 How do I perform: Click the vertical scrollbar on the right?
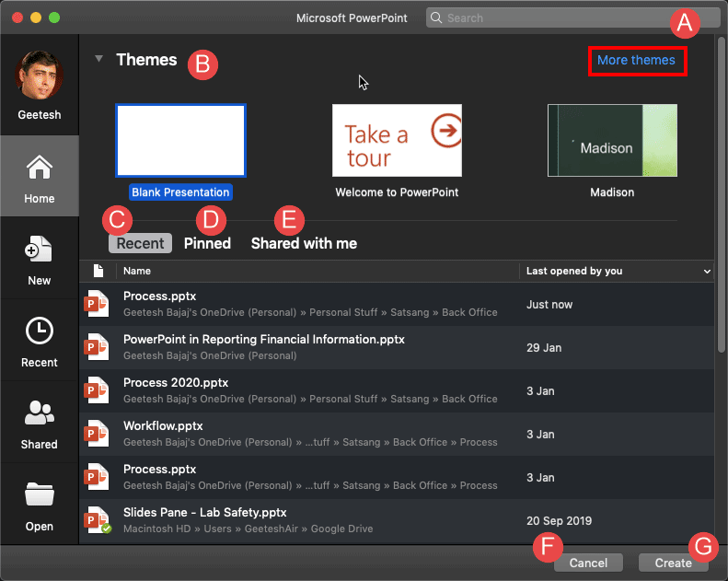point(721,195)
